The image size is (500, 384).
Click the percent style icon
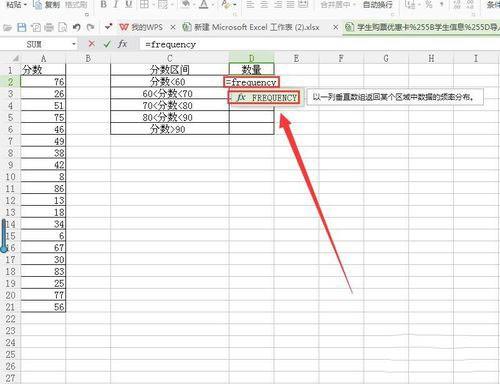tap(429, 4)
